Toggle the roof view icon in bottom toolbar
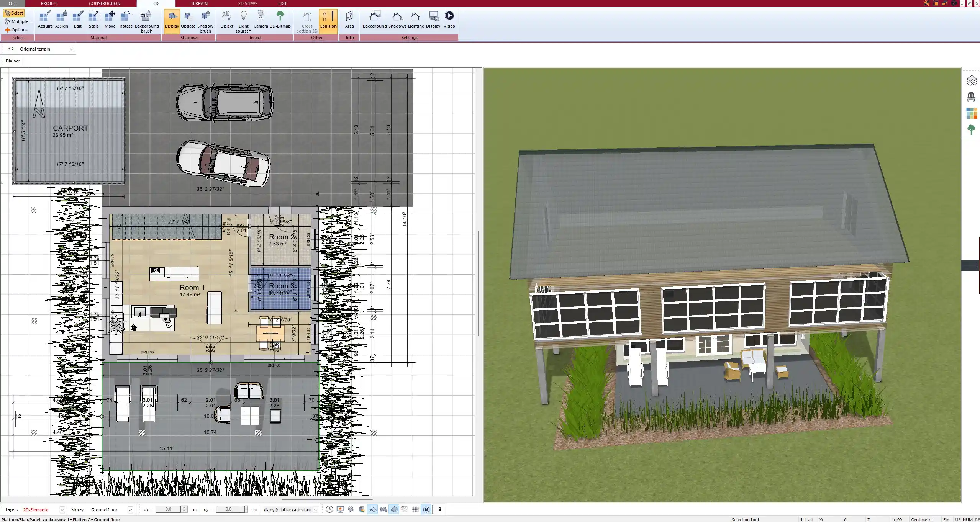The image size is (980, 522). [372, 509]
